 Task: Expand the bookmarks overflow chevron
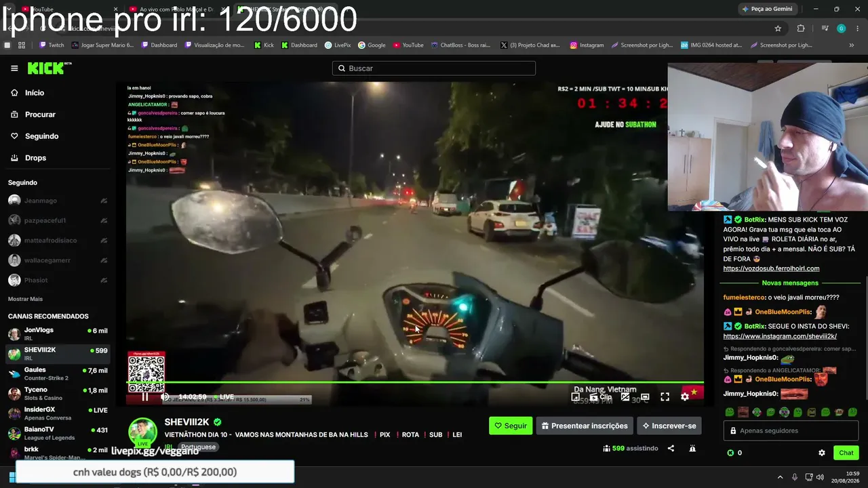[x=852, y=45]
